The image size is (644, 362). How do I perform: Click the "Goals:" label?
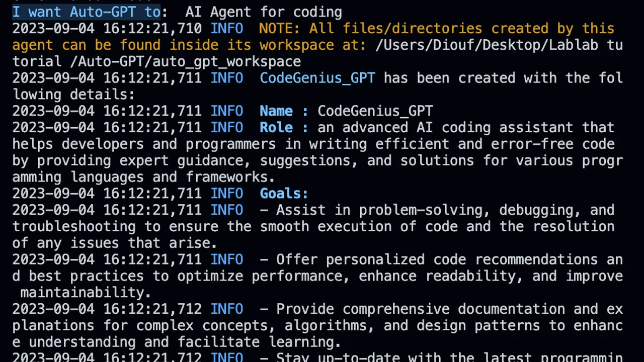click(x=284, y=194)
